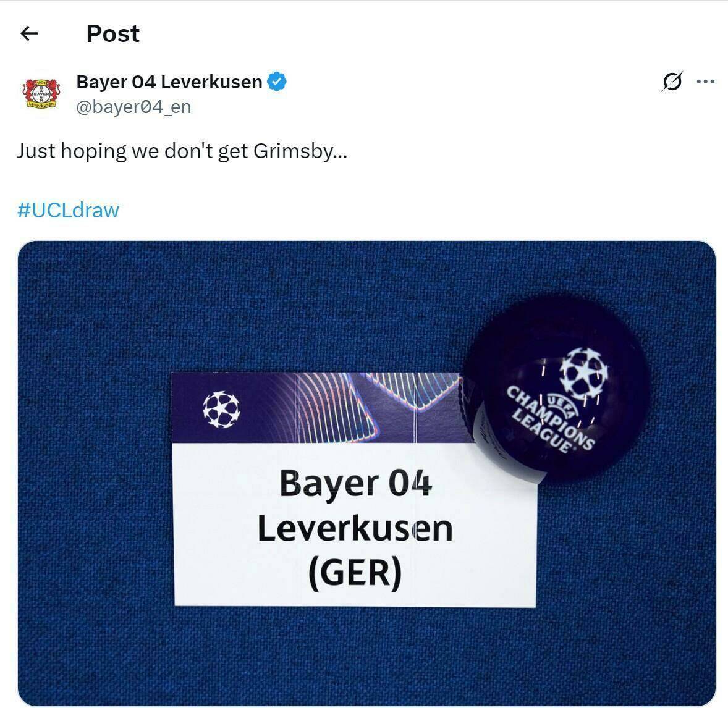Image resolution: width=728 pixels, height=708 pixels.
Task: Open the attached draw card photo
Action: click(x=366, y=473)
